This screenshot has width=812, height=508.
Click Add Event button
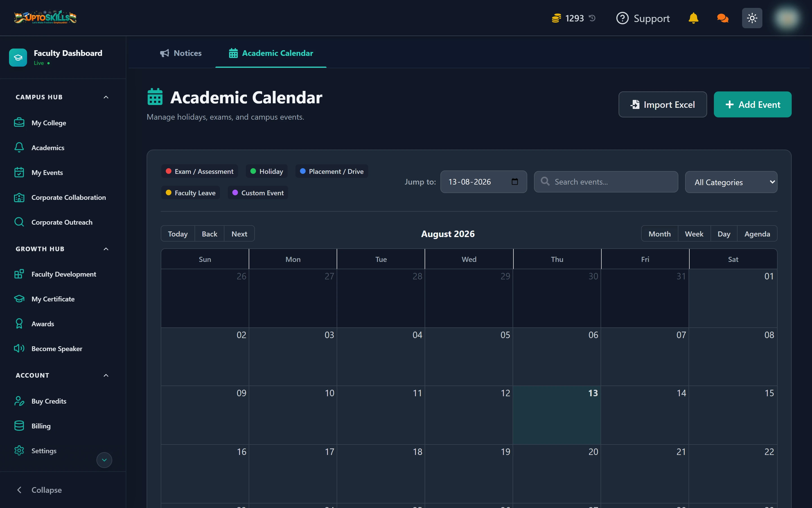tap(752, 104)
